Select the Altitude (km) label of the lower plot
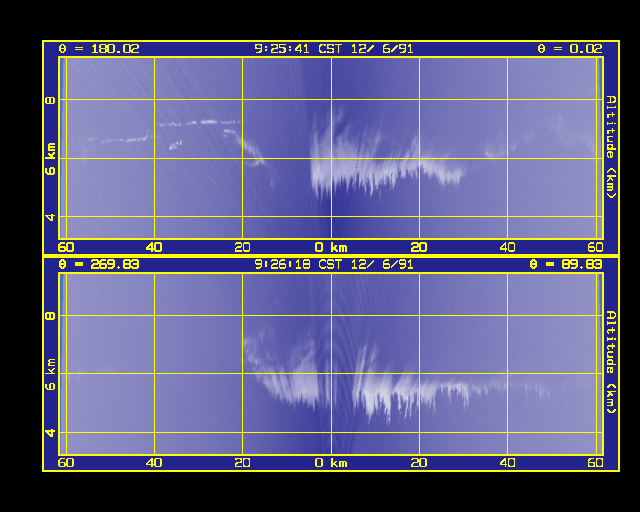 (611, 363)
